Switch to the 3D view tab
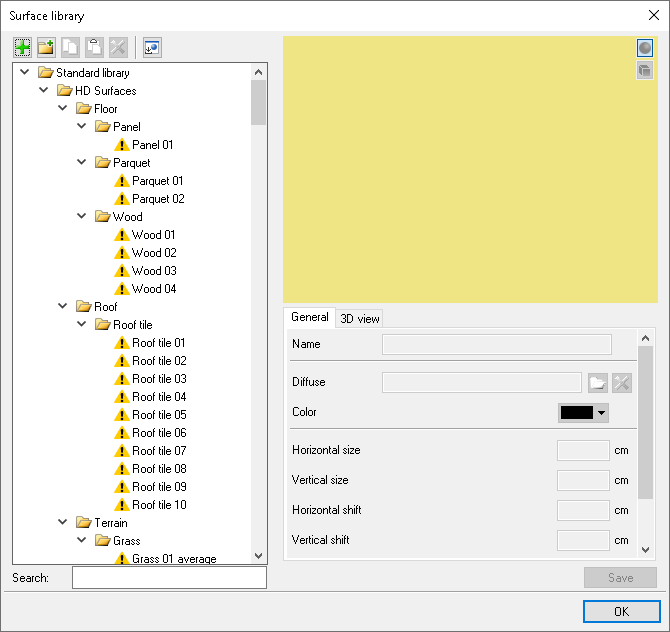The height and width of the screenshot is (632, 670). 360,318
